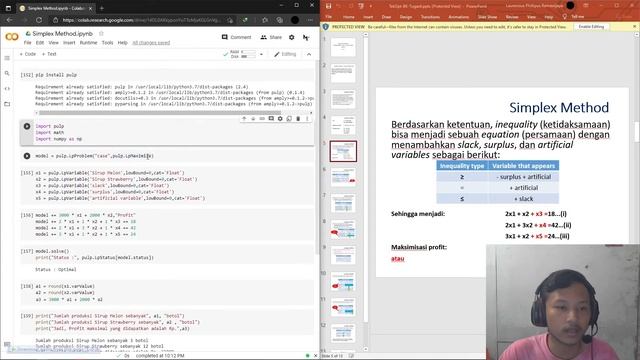Open more cell actions menu
The image size is (640, 360).
(x=307, y=118)
